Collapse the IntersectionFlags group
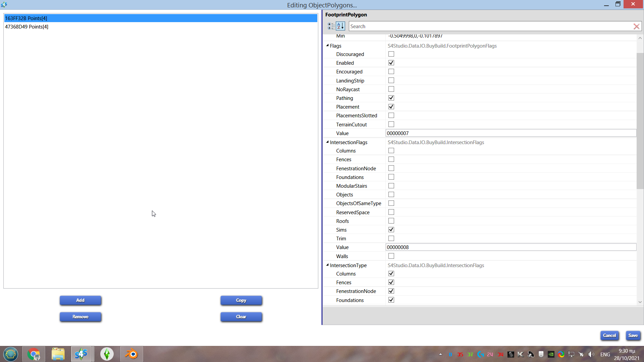The width and height of the screenshot is (644, 362). [x=327, y=142]
